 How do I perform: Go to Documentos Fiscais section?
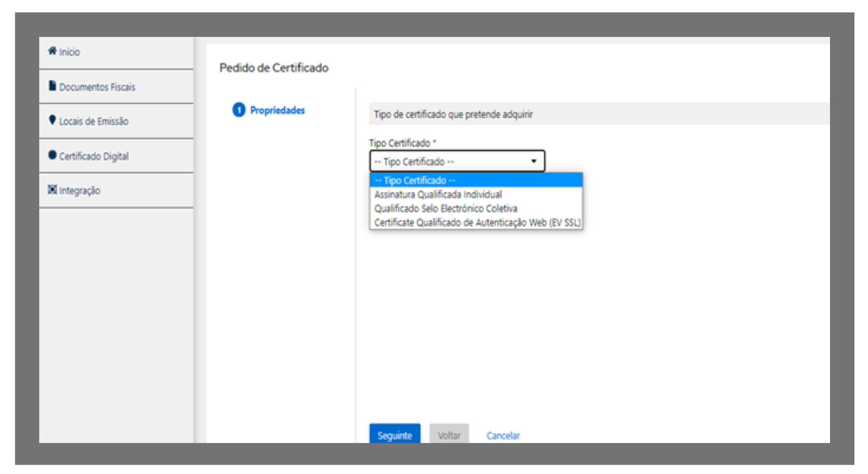coord(97,87)
